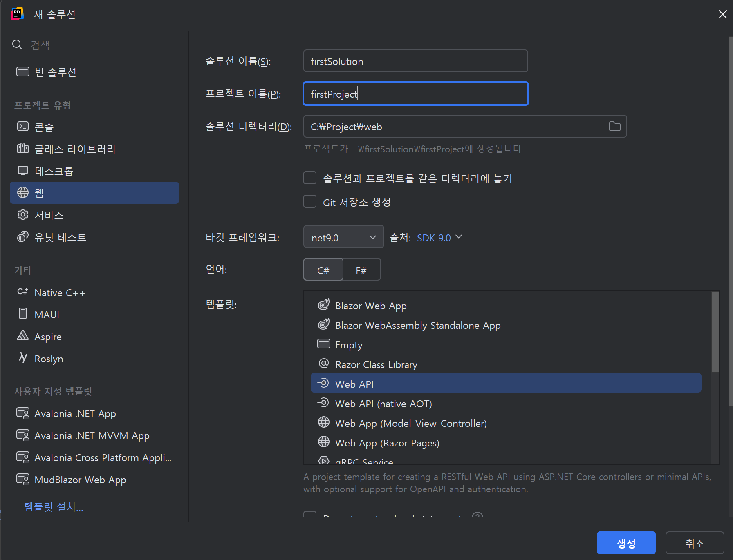Click the 생성 button
The width and height of the screenshot is (733, 560).
tap(626, 543)
